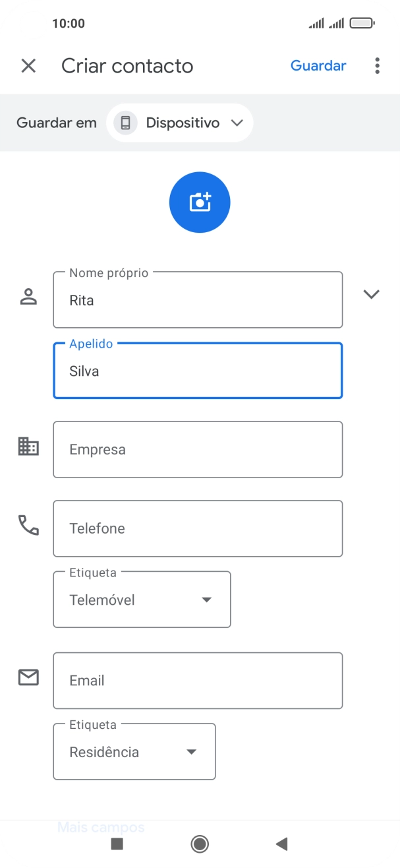400x868 pixels.
Task: Tap Guardar to save the contact
Action: (318, 65)
